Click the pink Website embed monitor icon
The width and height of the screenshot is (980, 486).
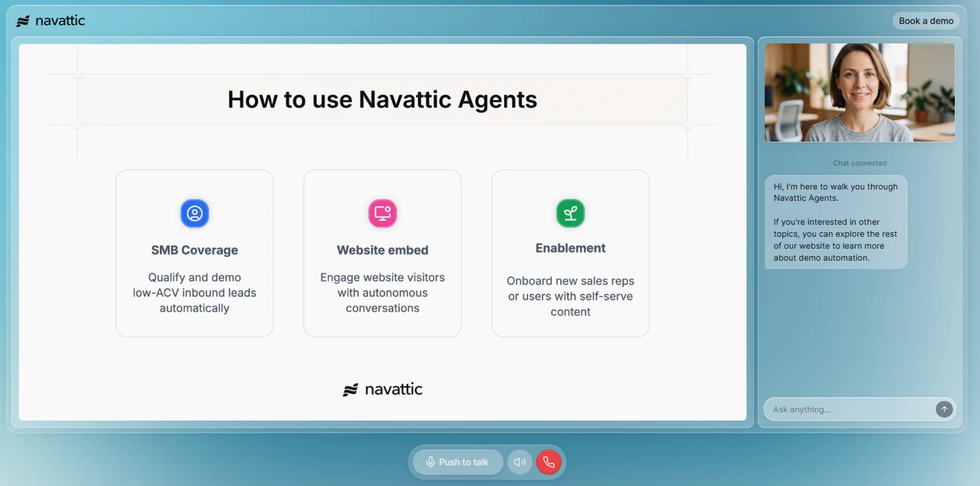[x=382, y=213]
